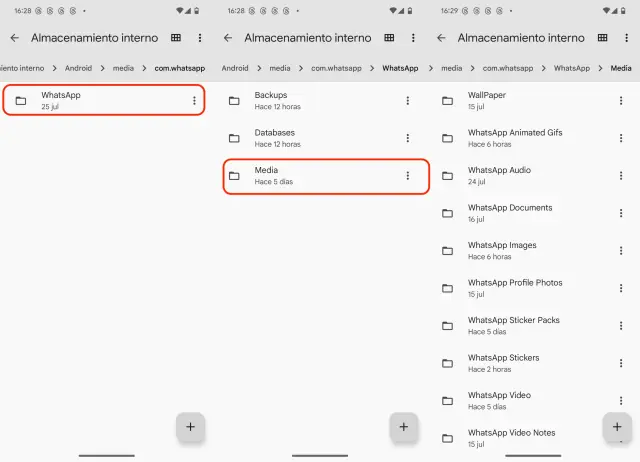Viewport: 640px width, 462px height.
Task: Open the top bar overflow menu in the leftmost screen
Action: coord(199,38)
